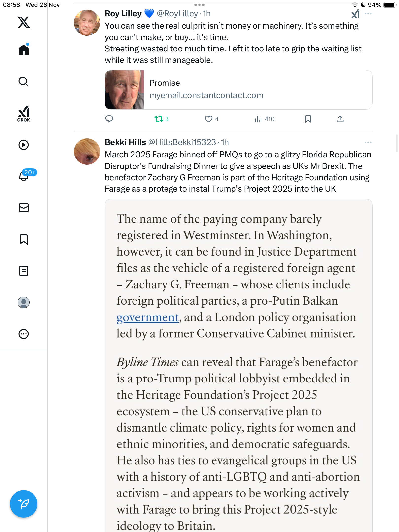Open the video play tab icon
This screenshot has width=399, height=532.
[x=24, y=145]
